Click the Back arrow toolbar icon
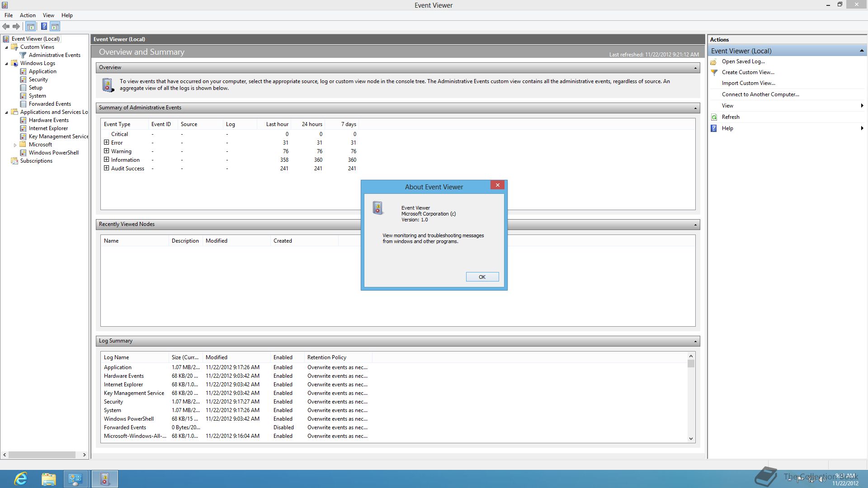 (x=6, y=26)
